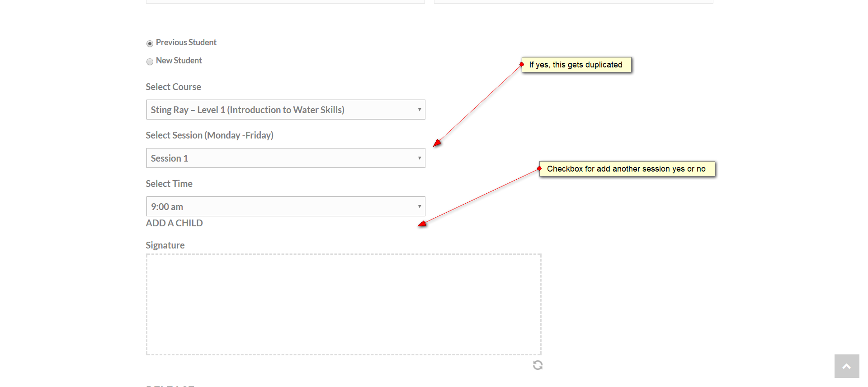This screenshot has width=868, height=387.
Task: Click the scroll-to-top arrow button
Action: click(x=847, y=366)
